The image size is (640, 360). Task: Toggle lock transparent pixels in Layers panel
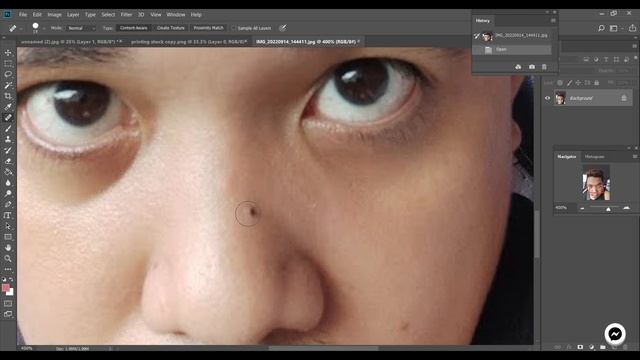point(560,83)
